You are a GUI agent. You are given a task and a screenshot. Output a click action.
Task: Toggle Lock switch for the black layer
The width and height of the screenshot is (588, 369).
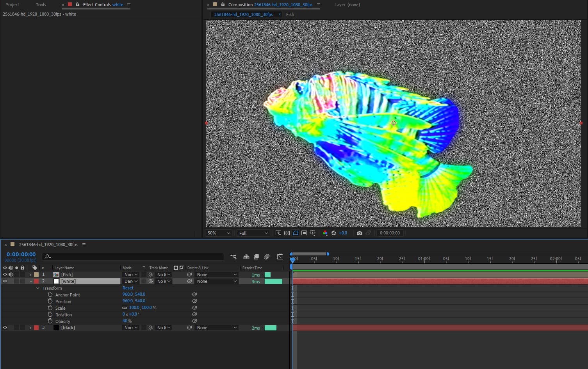click(x=23, y=328)
